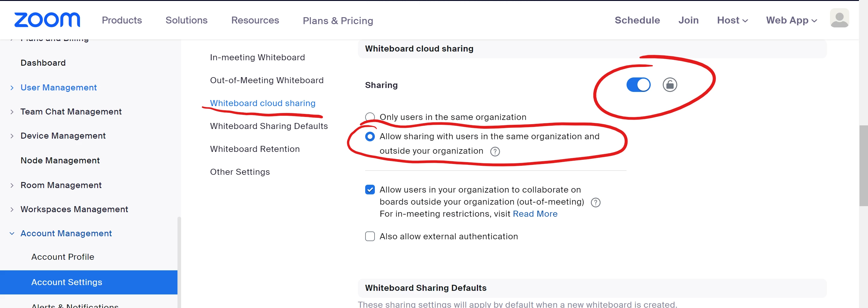Click Schedule in the header
The width and height of the screenshot is (868, 308).
pos(637,20)
